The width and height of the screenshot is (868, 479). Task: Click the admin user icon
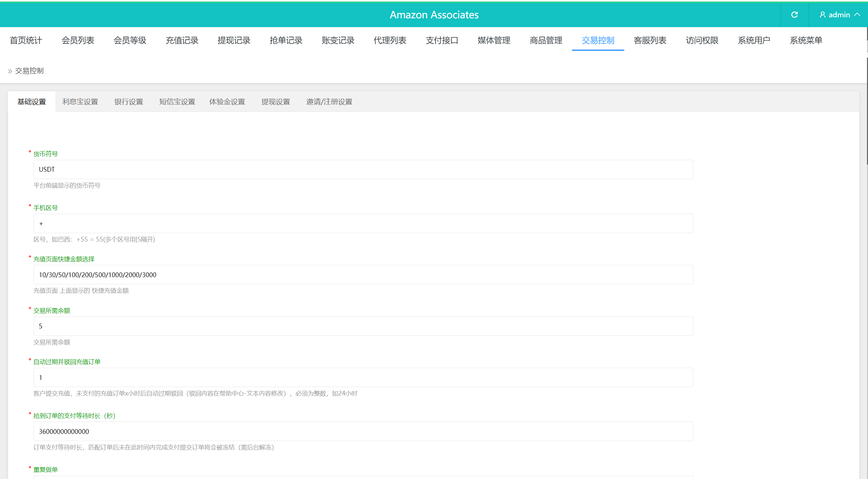click(822, 15)
